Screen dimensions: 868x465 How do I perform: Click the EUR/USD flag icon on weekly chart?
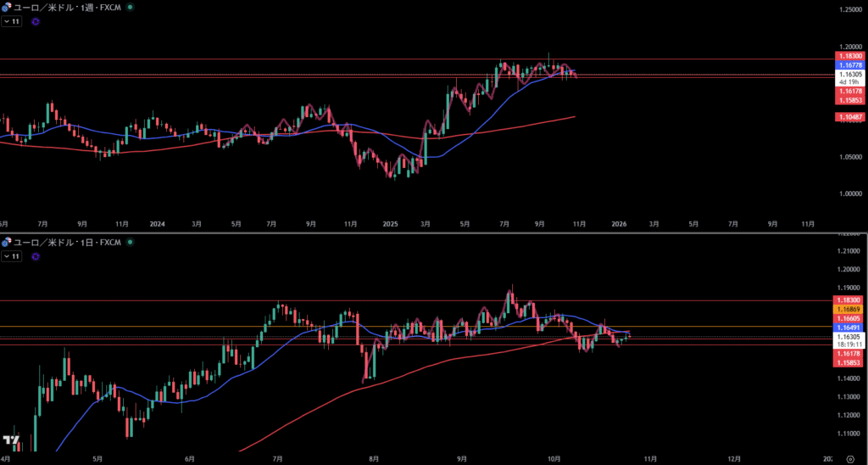pyautogui.click(x=7, y=8)
